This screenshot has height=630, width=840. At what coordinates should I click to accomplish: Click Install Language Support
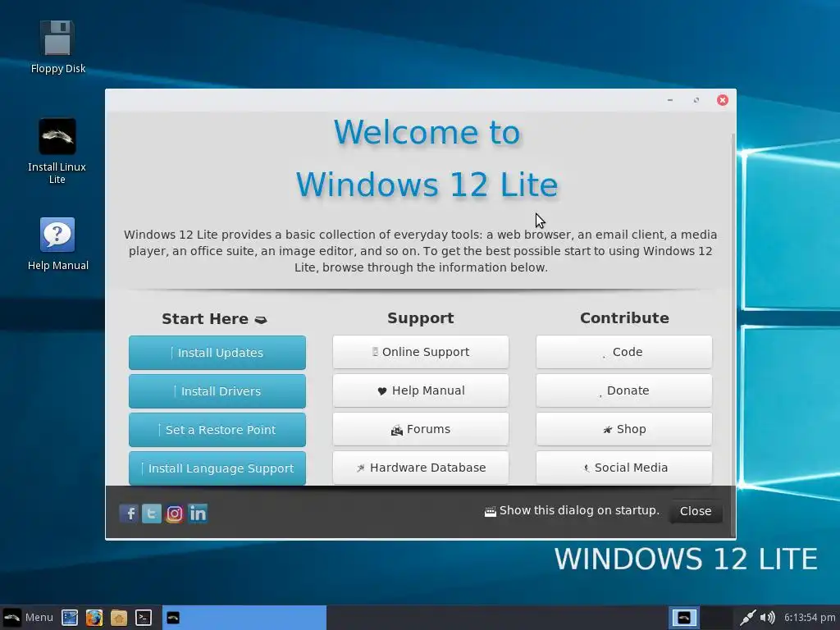(217, 468)
